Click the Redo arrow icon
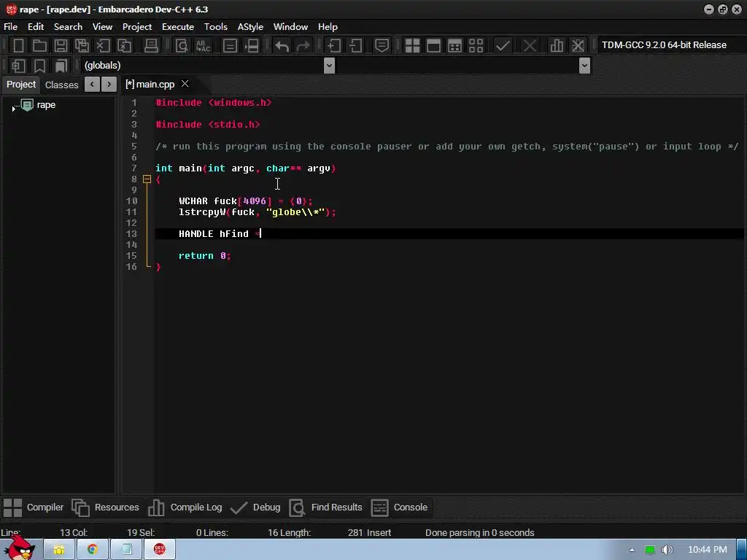Image resolution: width=747 pixels, height=560 pixels. (303, 46)
